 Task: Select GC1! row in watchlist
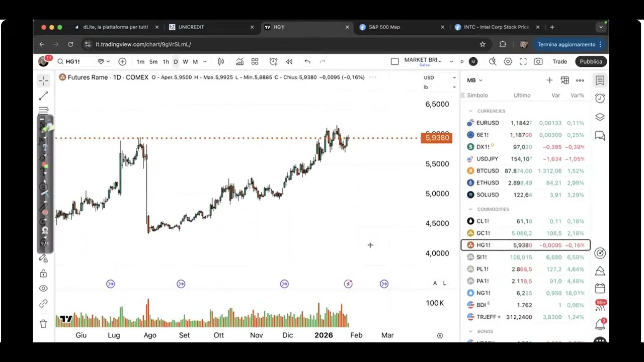(526, 233)
